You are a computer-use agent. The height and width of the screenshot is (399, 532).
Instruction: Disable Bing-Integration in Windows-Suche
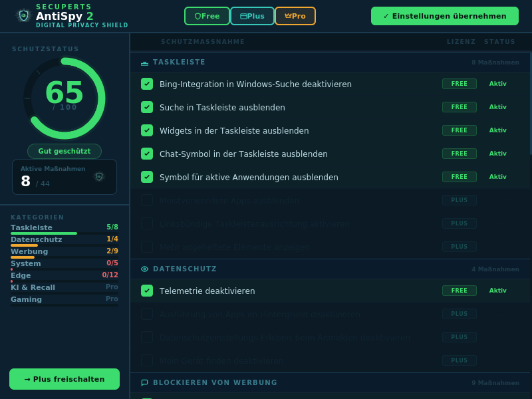tap(147, 84)
